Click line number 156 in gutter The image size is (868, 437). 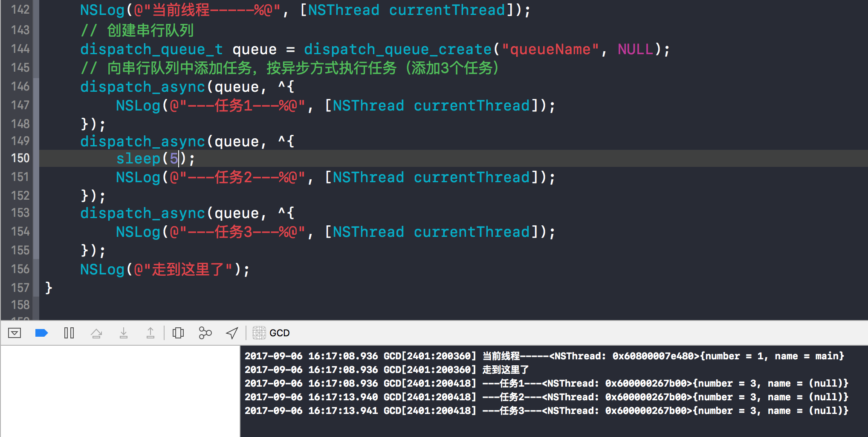[20, 269]
